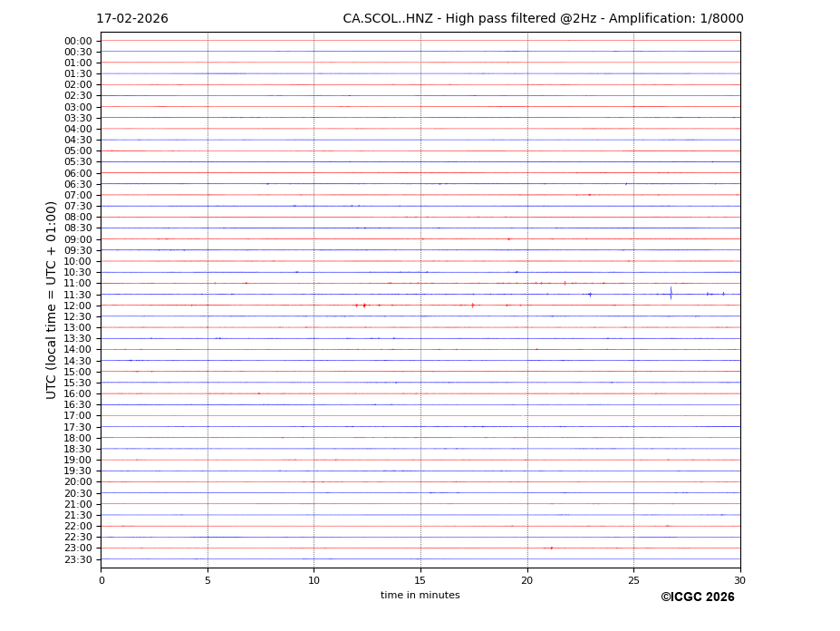Pick the 18:00 time label
This screenshot has height=631, width=840.
(x=78, y=438)
